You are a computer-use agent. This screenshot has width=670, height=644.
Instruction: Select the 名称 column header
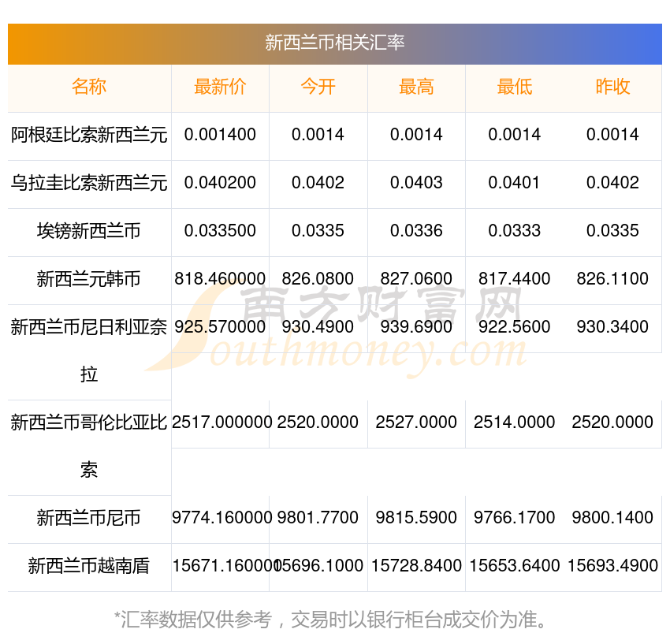point(89,87)
